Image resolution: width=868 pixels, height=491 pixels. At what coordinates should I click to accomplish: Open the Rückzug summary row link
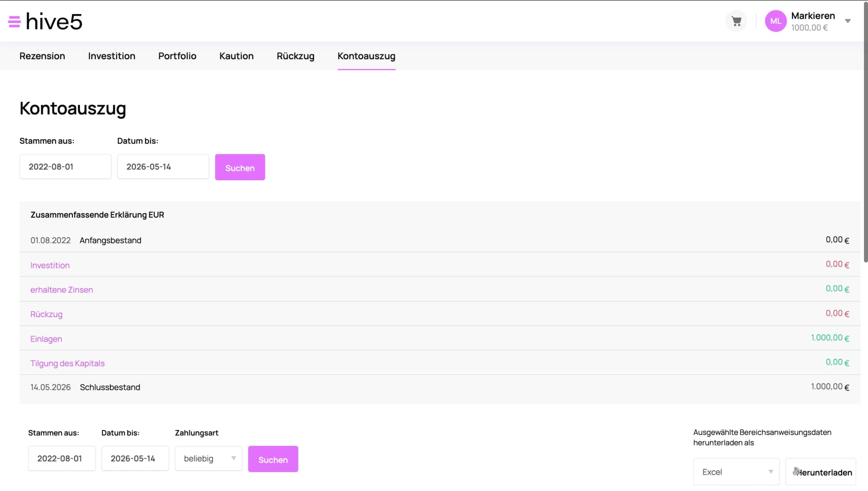pos(47,314)
